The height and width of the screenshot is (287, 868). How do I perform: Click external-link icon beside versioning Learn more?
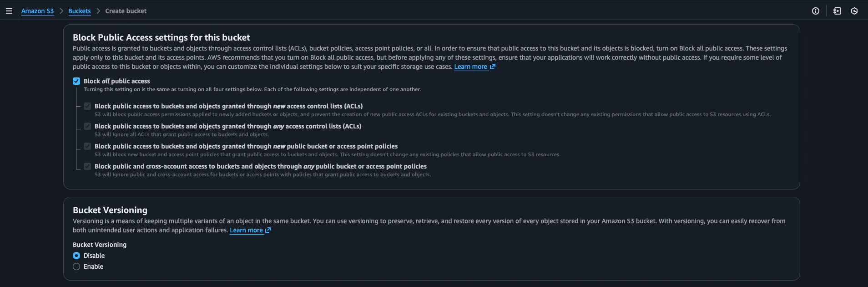[268, 230]
